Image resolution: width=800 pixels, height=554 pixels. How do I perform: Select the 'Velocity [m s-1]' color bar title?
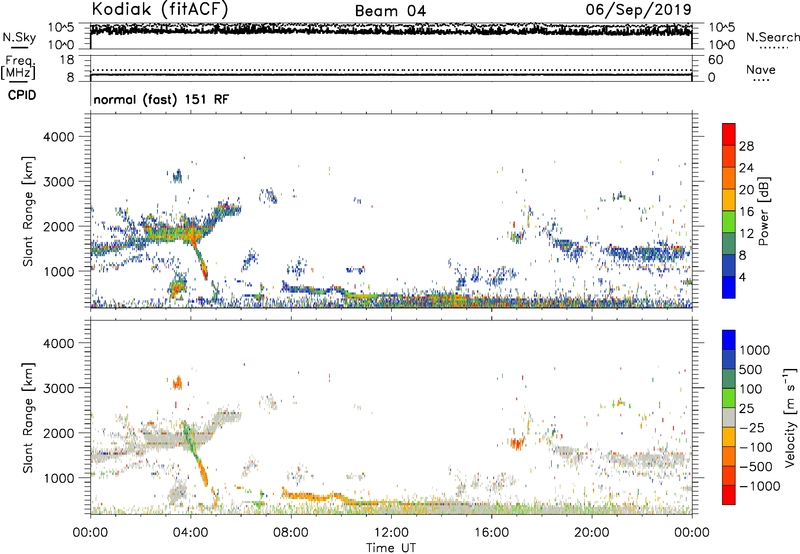point(790,417)
